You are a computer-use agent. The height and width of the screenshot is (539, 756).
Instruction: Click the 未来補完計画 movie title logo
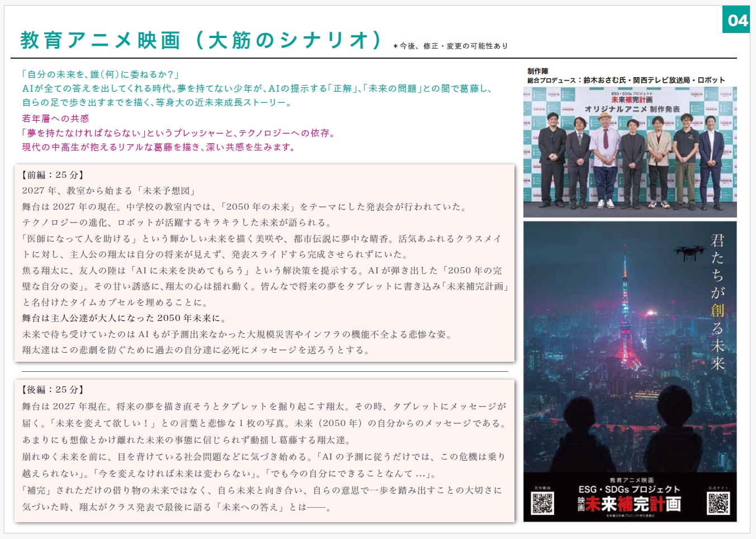[x=630, y=504]
